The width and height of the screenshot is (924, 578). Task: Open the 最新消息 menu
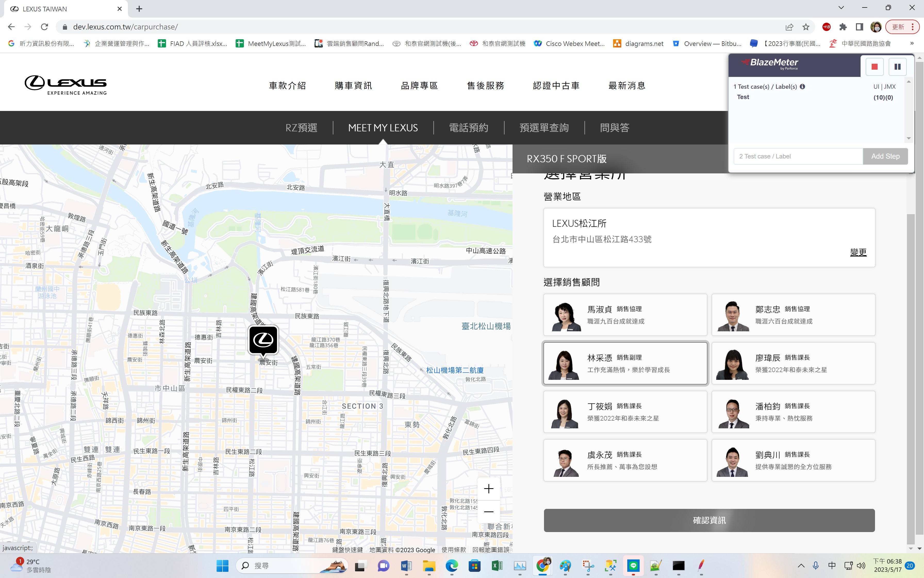tap(627, 86)
